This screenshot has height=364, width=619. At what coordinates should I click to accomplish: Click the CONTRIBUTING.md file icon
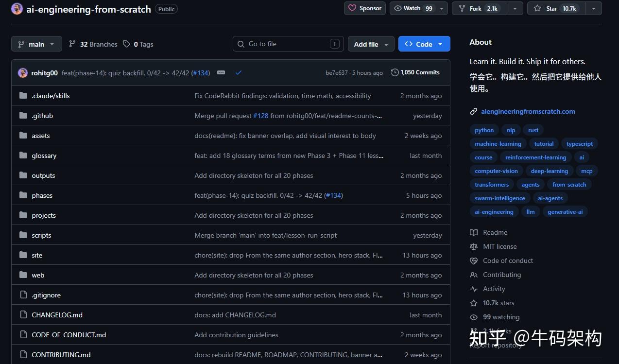23,355
